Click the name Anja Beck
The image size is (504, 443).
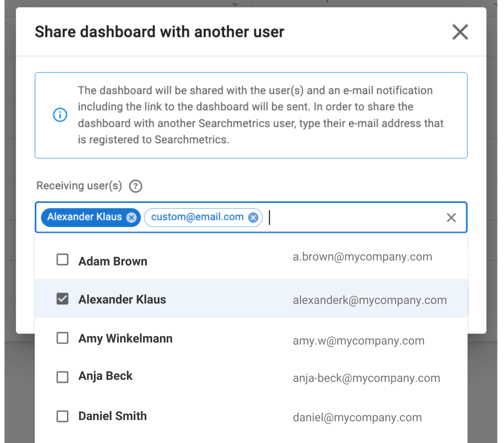tap(105, 376)
